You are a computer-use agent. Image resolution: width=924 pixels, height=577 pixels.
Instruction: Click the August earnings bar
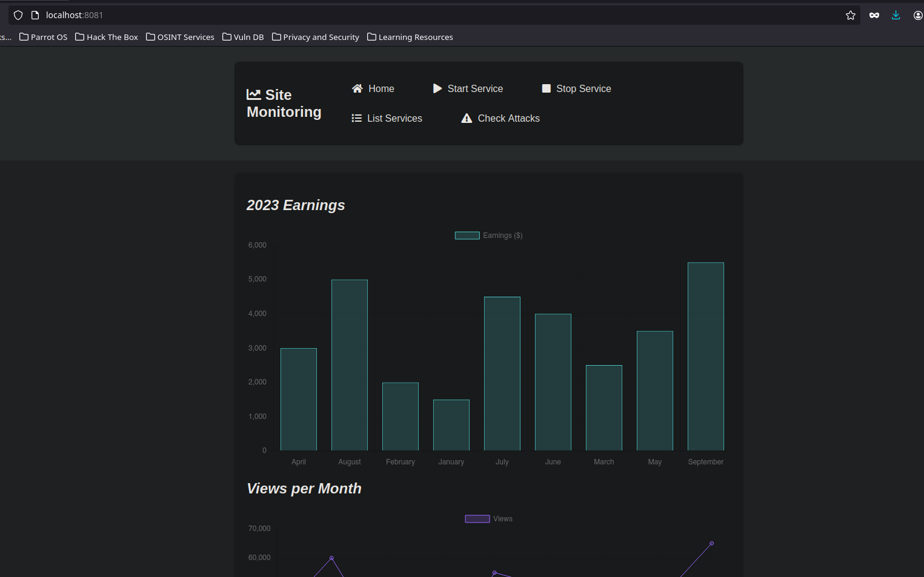pyautogui.click(x=350, y=365)
